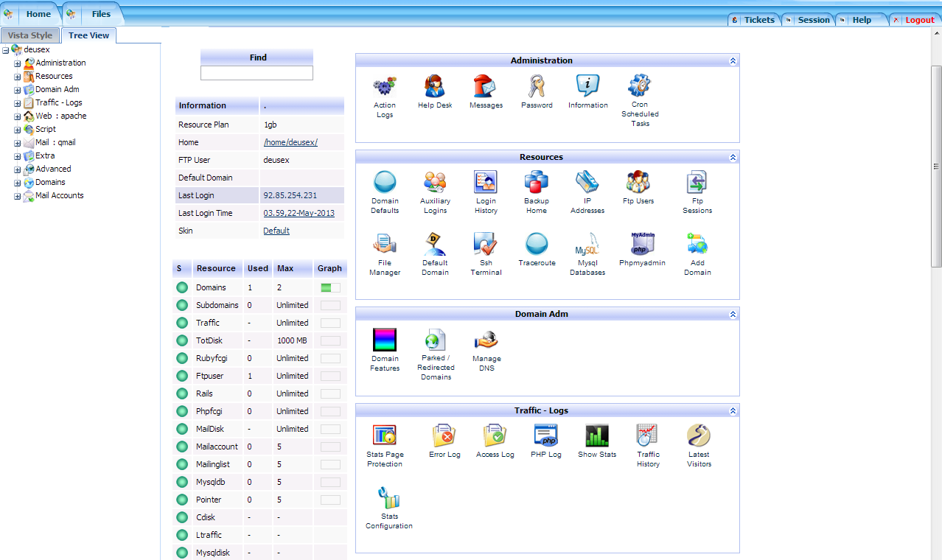Click inside the Find input field
Screen dimensions: 942x560
point(257,73)
